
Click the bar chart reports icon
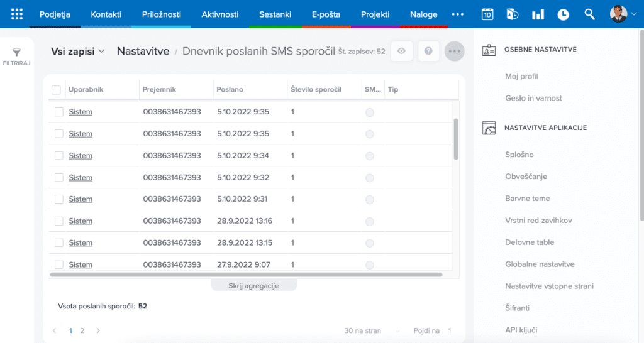point(538,14)
